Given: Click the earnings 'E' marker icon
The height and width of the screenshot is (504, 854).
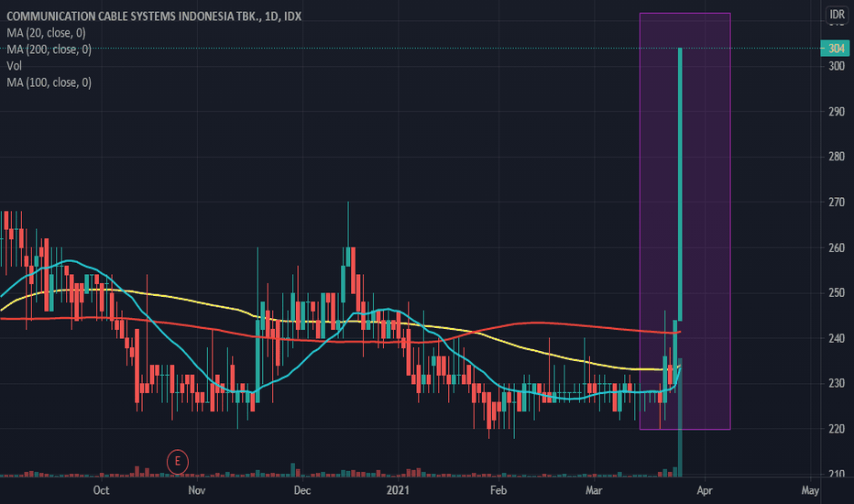Looking at the screenshot, I should click(x=178, y=462).
